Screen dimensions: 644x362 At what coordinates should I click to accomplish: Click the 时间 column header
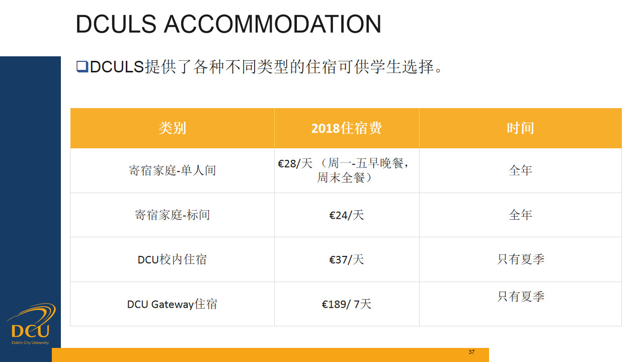coord(520,128)
